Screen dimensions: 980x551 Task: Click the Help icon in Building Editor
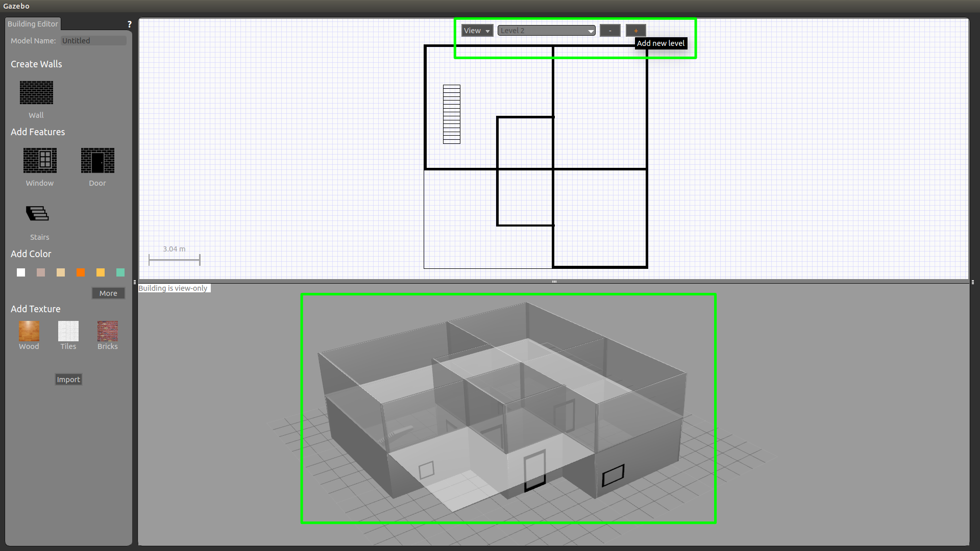coord(130,23)
